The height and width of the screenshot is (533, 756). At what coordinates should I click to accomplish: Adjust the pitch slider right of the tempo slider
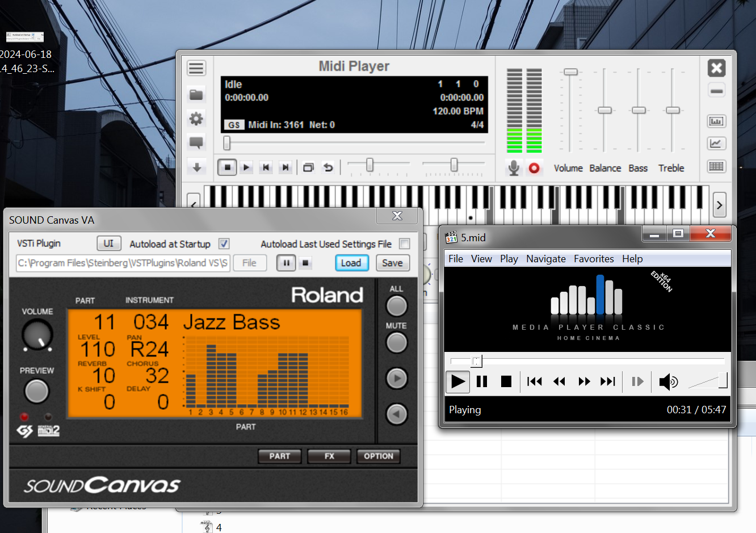[x=454, y=165]
